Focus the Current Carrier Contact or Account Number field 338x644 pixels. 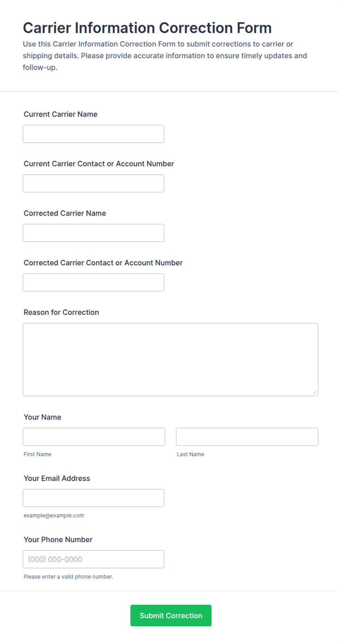click(x=93, y=183)
